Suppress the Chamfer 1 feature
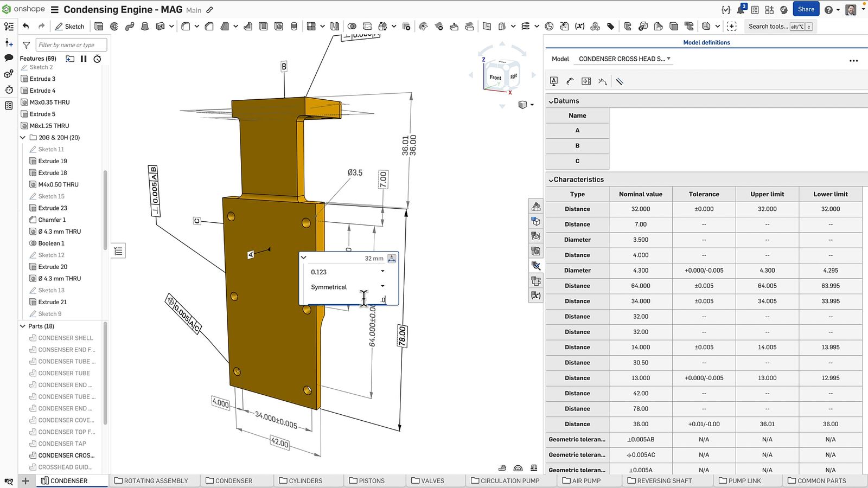 click(53, 220)
